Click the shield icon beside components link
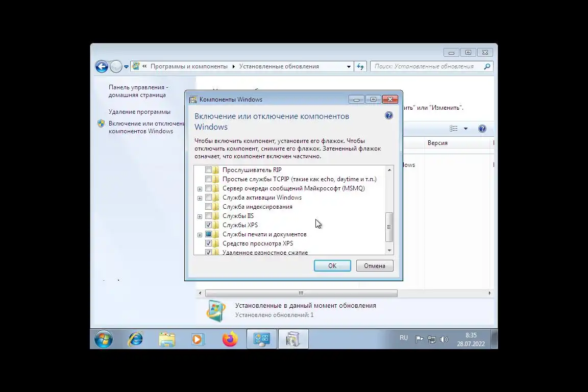This screenshot has width=588, height=392. tap(101, 124)
